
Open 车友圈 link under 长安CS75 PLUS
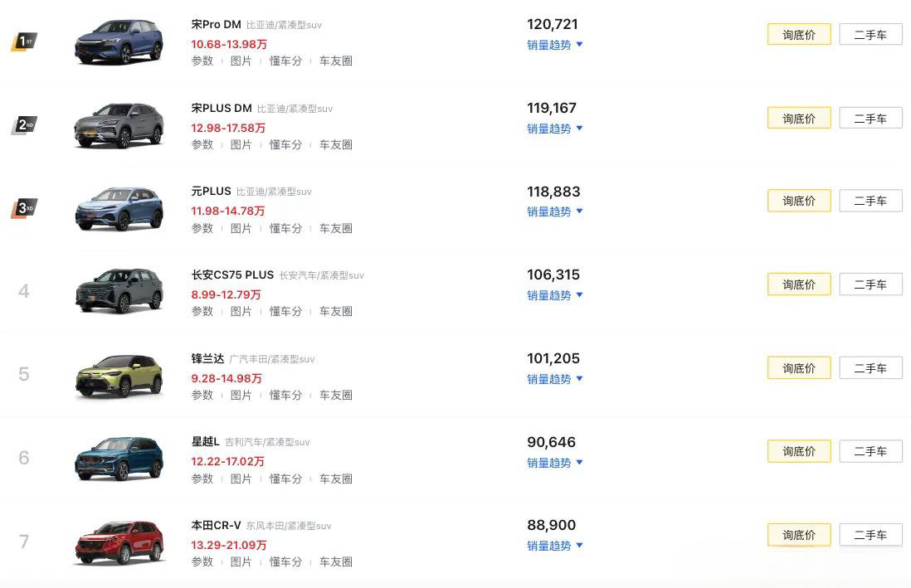(336, 312)
